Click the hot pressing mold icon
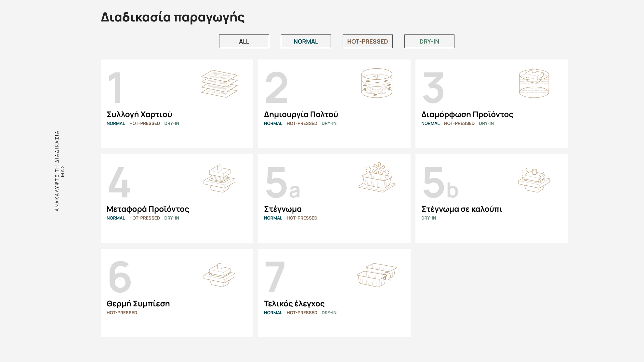 click(x=219, y=275)
